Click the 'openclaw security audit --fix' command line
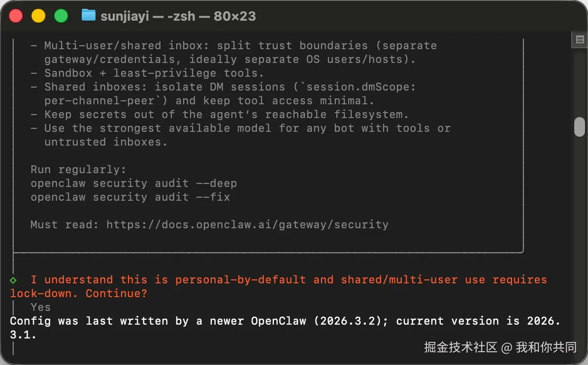588x365 pixels. [130, 197]
